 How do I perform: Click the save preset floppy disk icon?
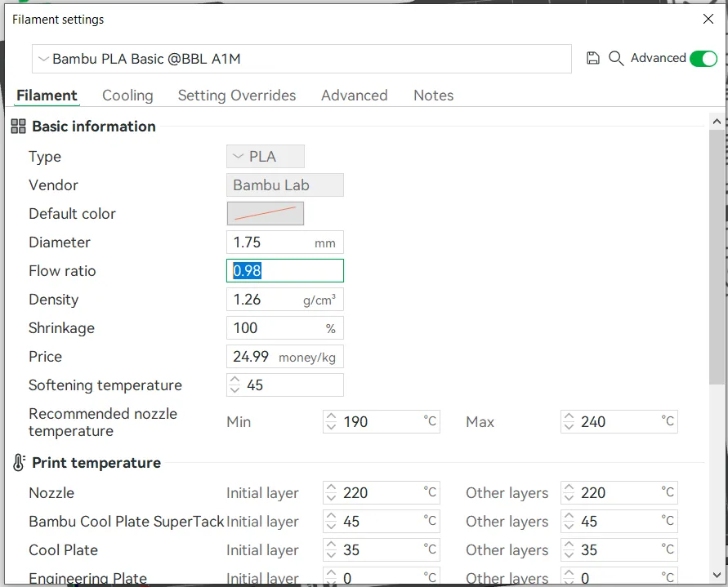[593, 58]
